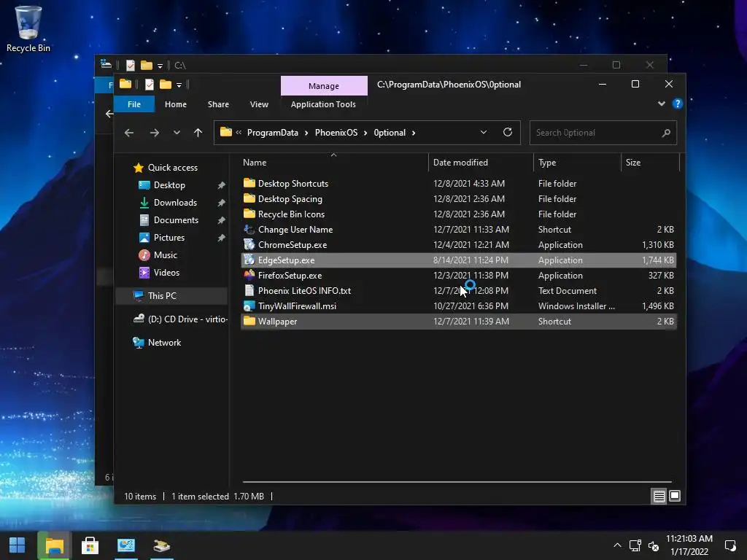Select Network in the navigation pane

pyautogui.click(x=164, y=343)
